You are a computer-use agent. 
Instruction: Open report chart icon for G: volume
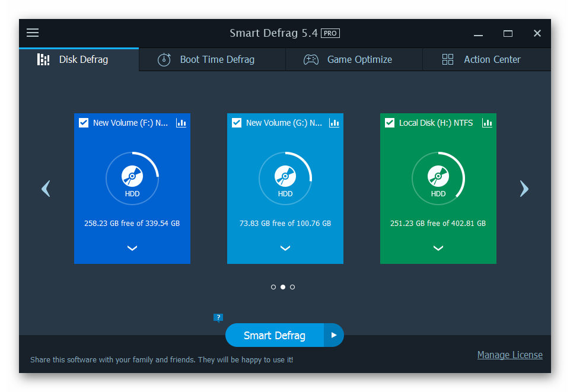tap(334, 123)
